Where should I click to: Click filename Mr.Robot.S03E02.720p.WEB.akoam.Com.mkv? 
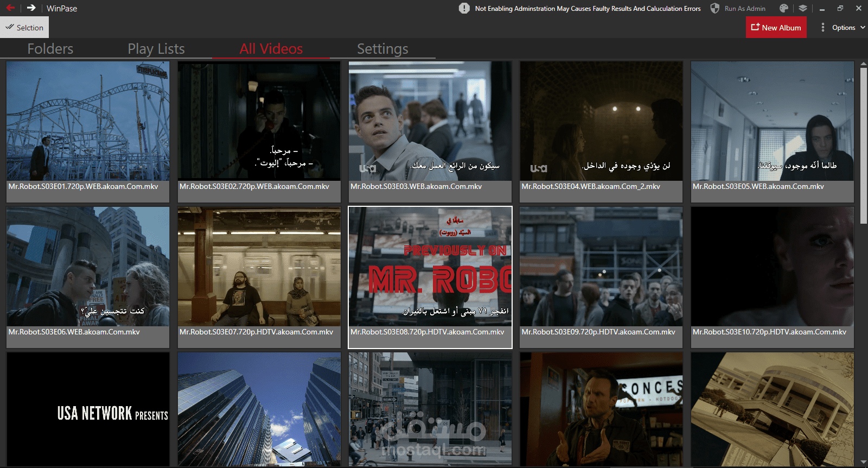(x=254, y=186)
